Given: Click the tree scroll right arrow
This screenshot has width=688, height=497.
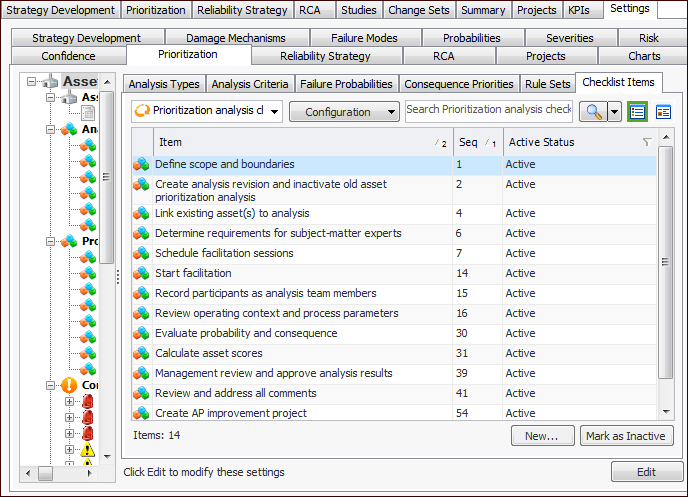Looking at the screenshot, I should (x=90, y=473).
